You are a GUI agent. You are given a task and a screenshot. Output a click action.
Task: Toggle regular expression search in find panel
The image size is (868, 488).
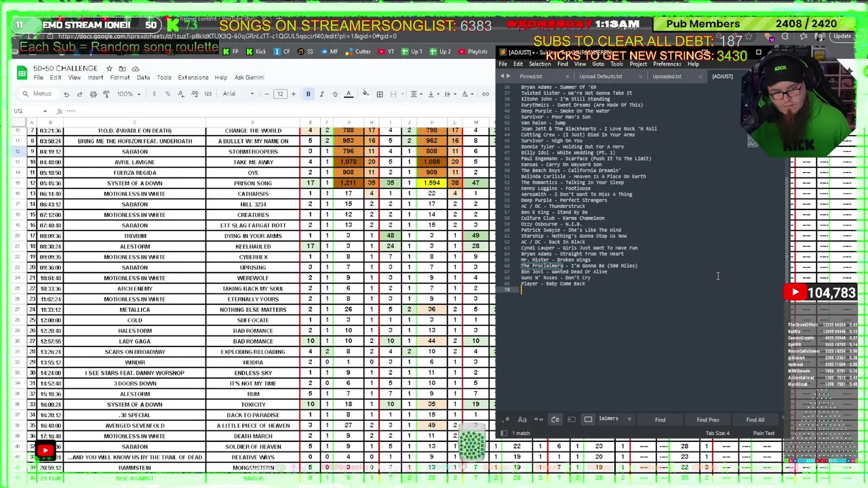click(x=506, y=420)
